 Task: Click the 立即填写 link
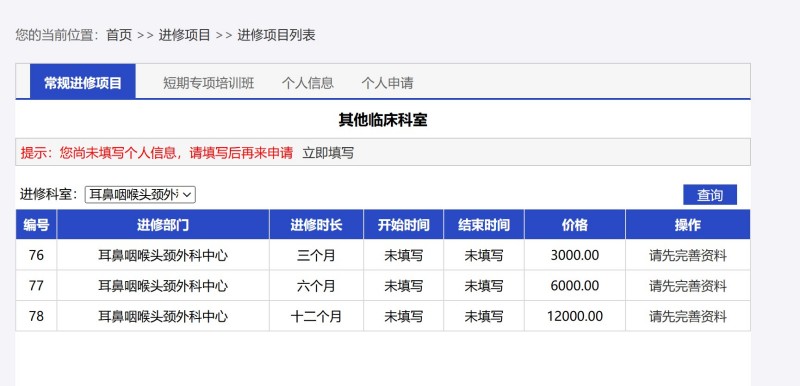(x=328, y=152)
